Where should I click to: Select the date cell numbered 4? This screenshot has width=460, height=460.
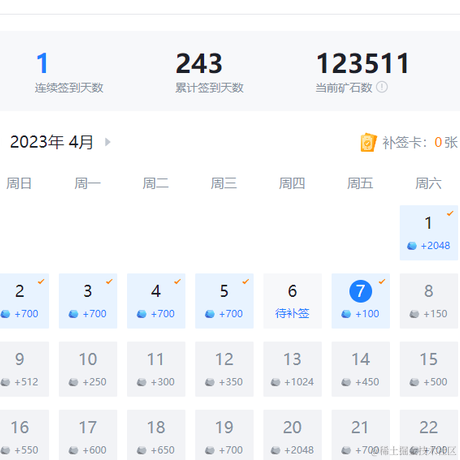click(156, 301)
